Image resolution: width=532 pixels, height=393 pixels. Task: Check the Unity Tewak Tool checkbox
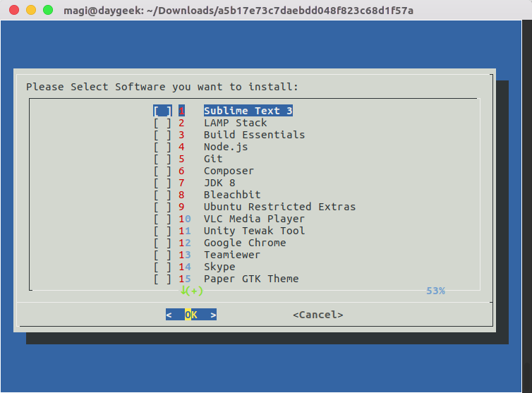(162, 231)
